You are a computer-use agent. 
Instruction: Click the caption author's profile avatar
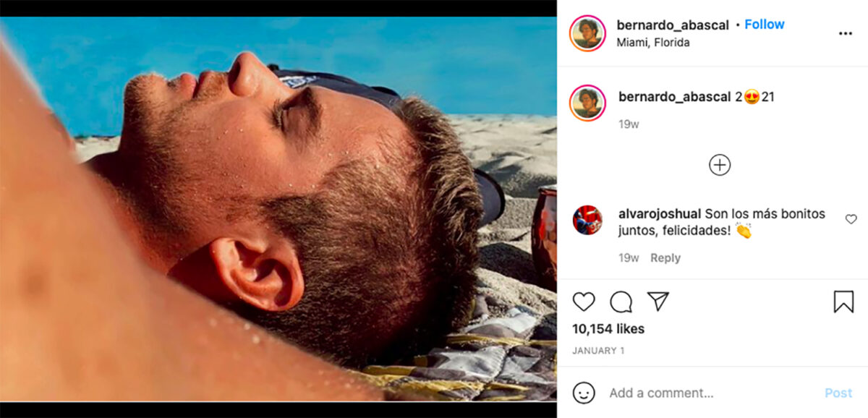[587, 103]
